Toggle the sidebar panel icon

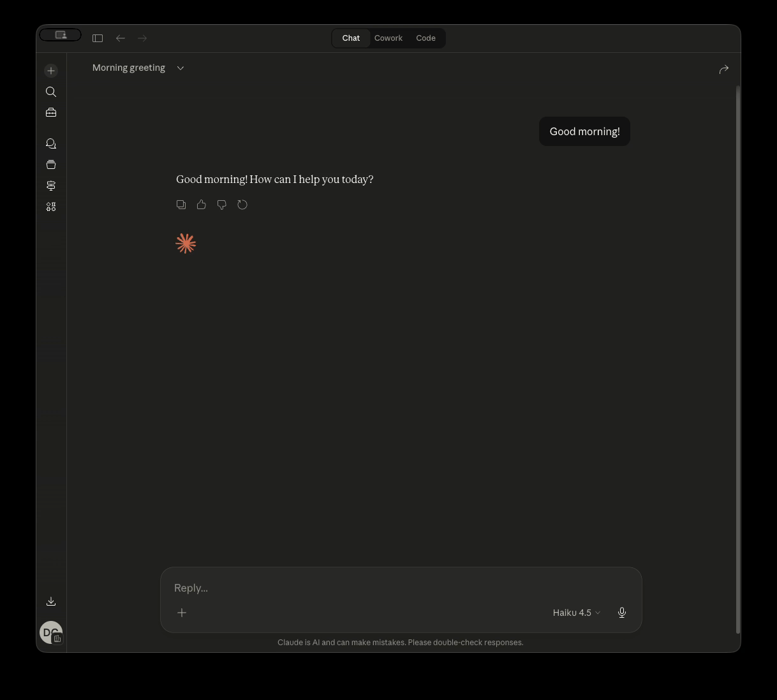pyautogui.click(x=98, y=38)
